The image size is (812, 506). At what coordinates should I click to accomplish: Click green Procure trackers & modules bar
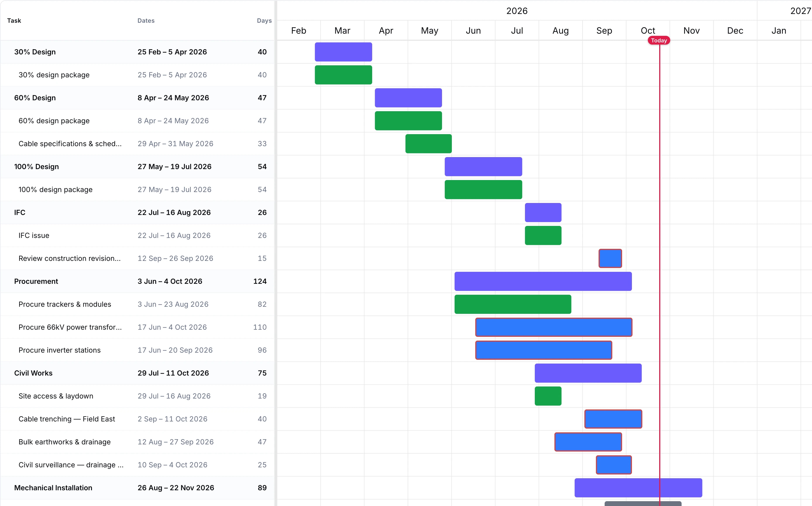point(513,304)
